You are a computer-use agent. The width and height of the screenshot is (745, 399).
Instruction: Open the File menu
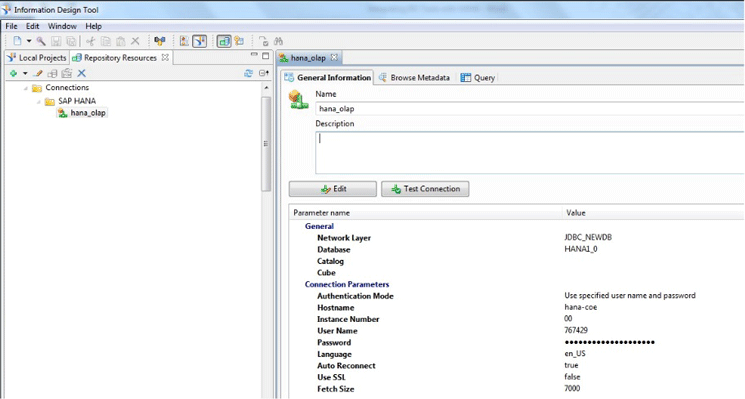pos(11,26)
